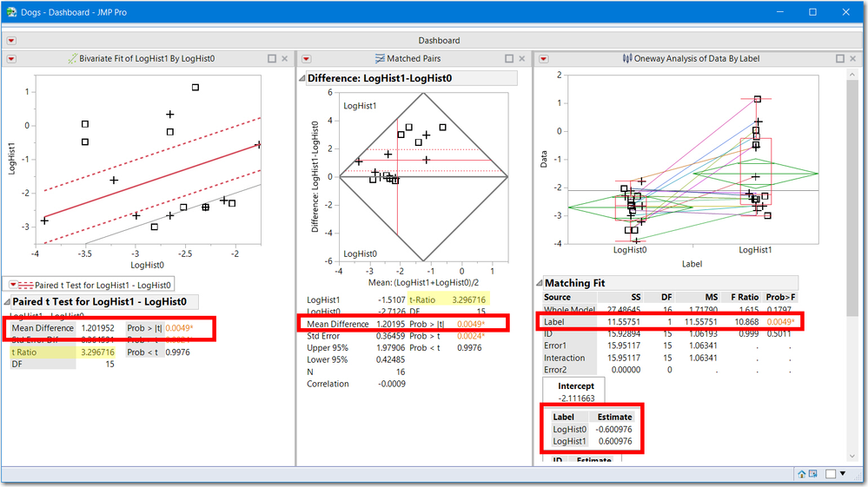Viewport: 868px width, 487px height.
Task: Close the Bivariate Fit panel
Action: pyautogui.click(x=284, y=58)
